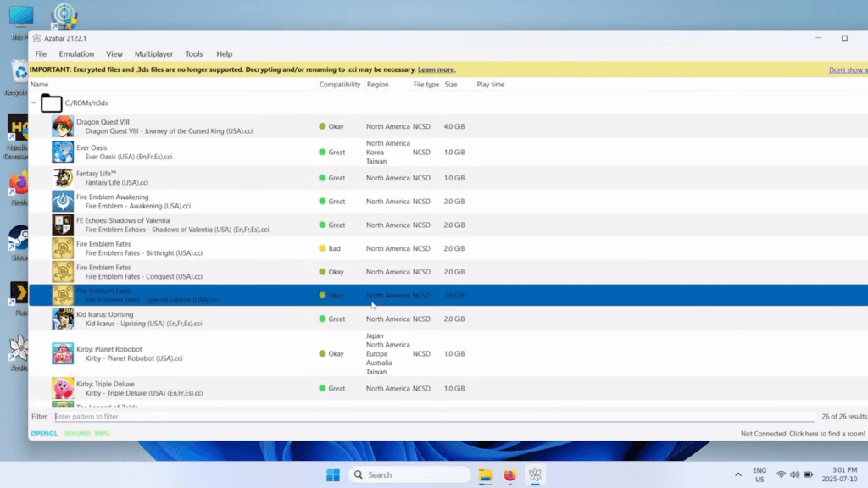Collapse the C:/ROMs/n3ds folder
The image size is (868, 488).
coord(34,103)
